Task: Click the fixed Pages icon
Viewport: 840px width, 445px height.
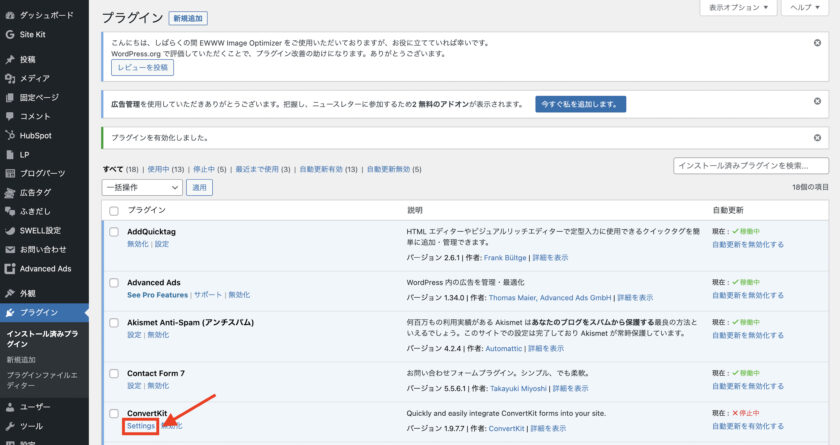Action: pos(10,97)
